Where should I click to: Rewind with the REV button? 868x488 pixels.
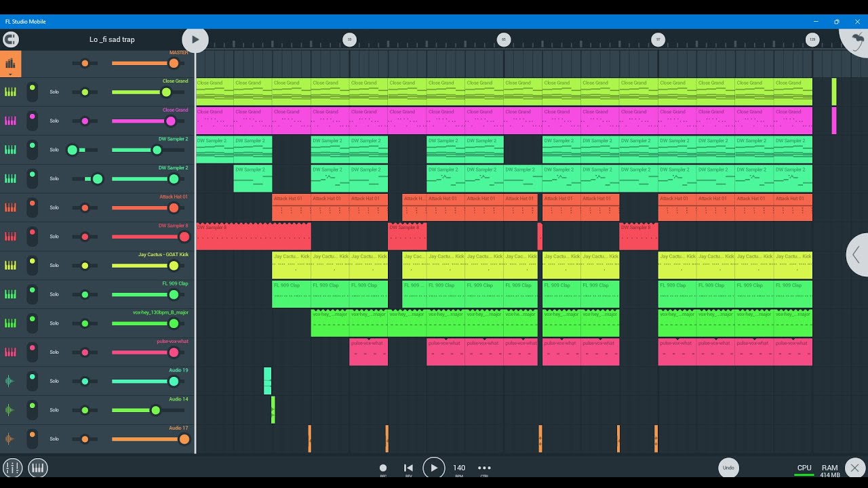(408, 469)
